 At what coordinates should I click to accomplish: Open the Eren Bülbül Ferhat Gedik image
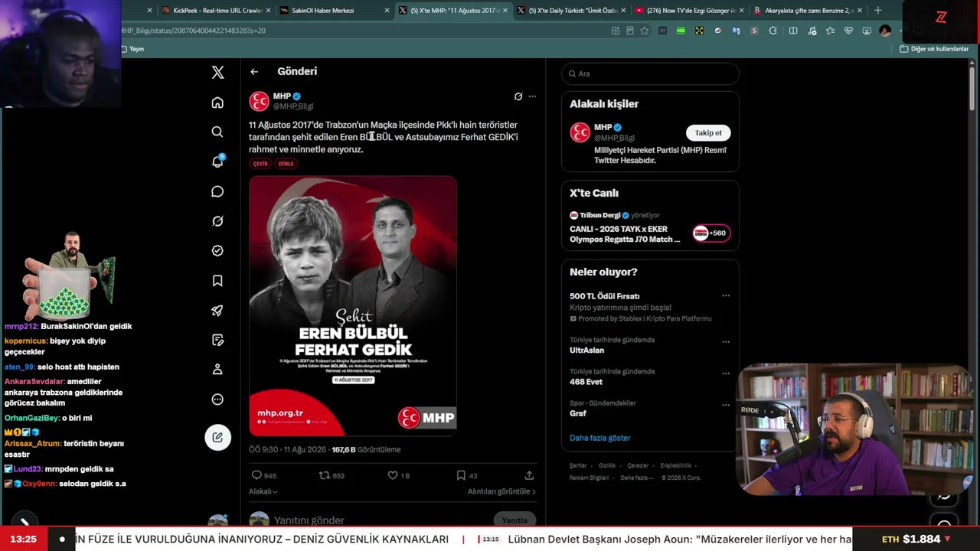[353, 306]
